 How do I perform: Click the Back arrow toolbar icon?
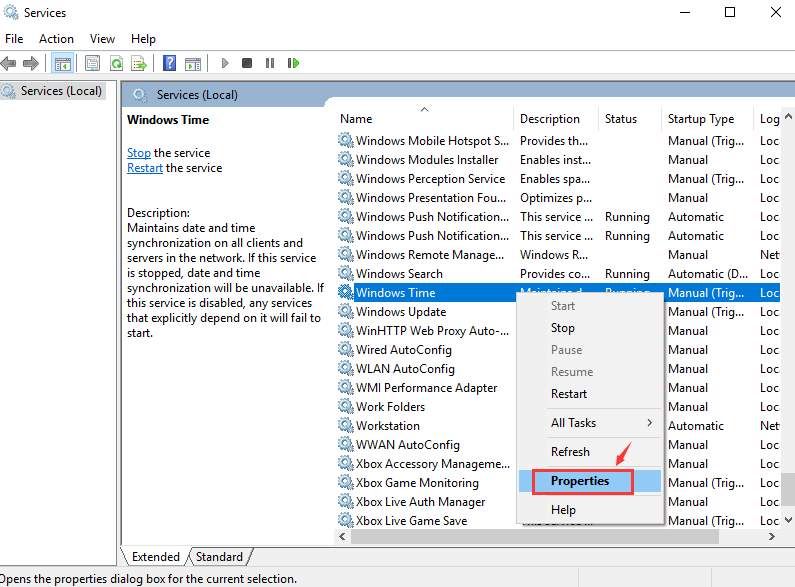click(9, 63)
